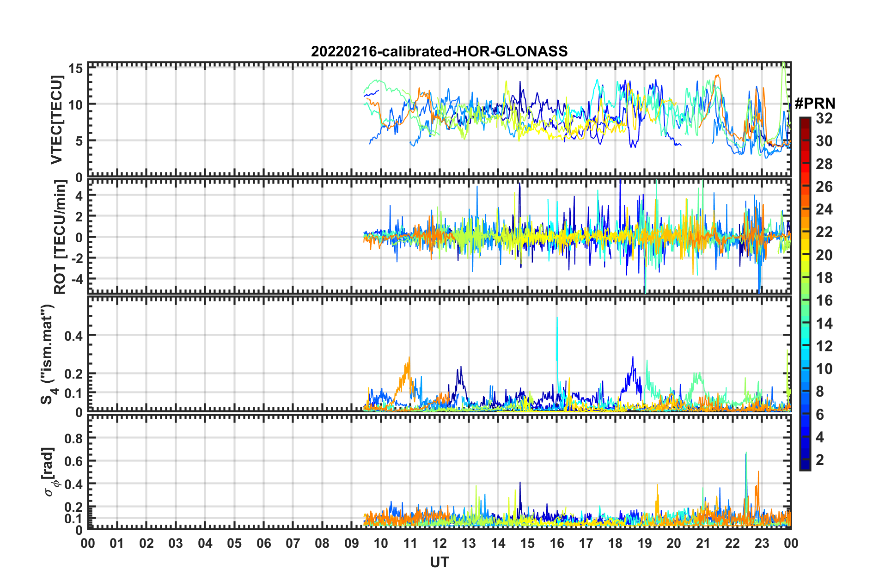Click the x-axis tick label 19
This screenshot has height=588, width=879.
coord(645,543)
